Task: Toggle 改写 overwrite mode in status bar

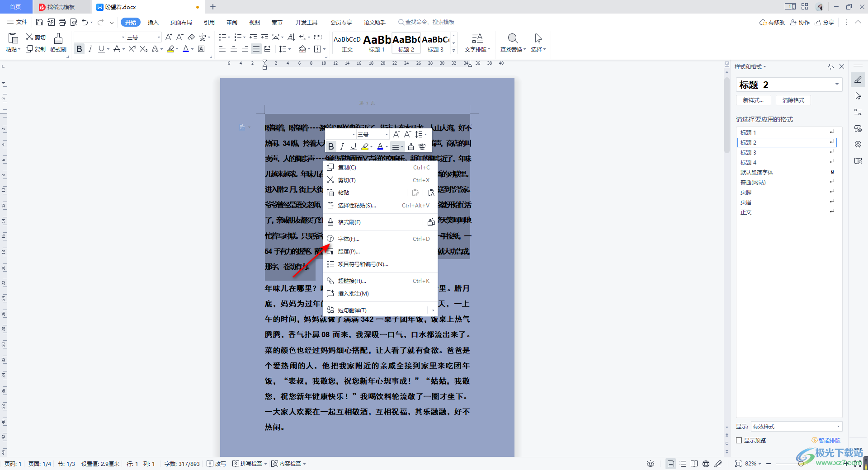Action: point(217,464)
